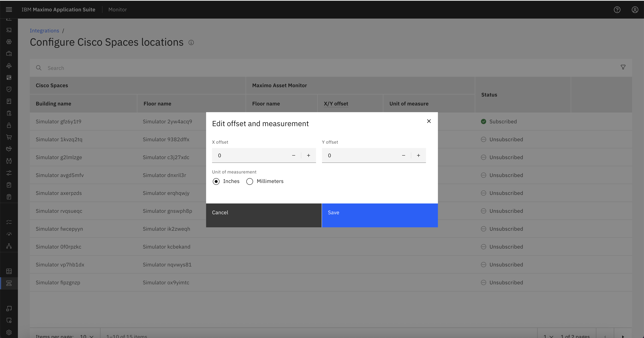This screenshot has height=338, width=644.
Task: Click the speedometer gauge sidebar icon
Action: click(x=9, y=234)
